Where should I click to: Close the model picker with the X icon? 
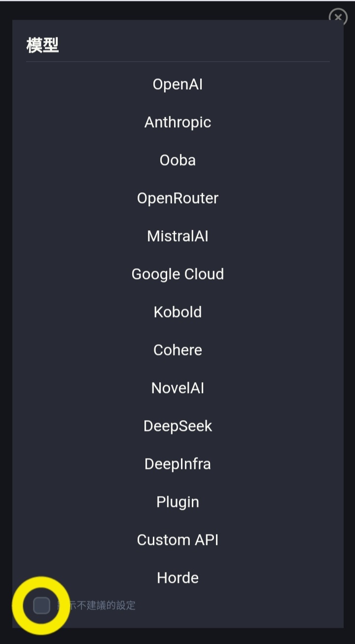tap(338, 17)
